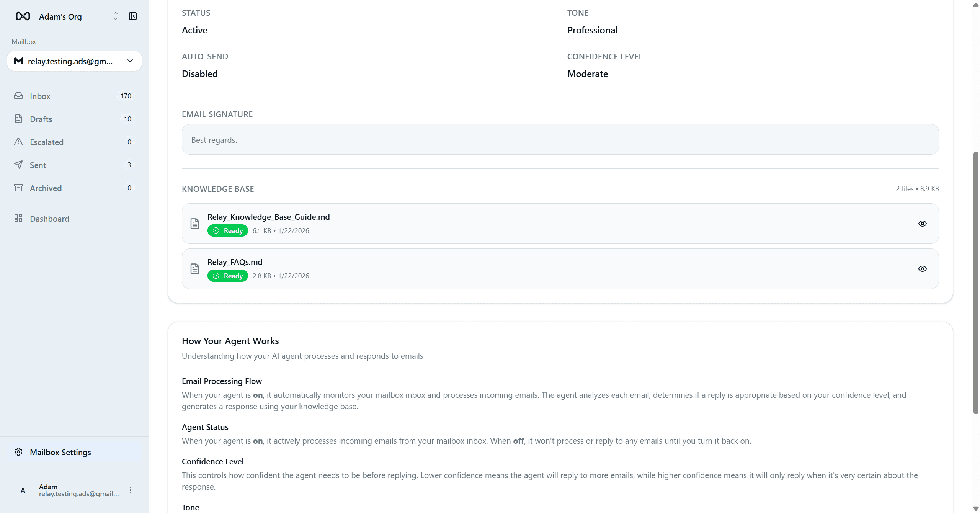Click the Drafts document icon
980x513 pixels.
(x=19, y=119)
